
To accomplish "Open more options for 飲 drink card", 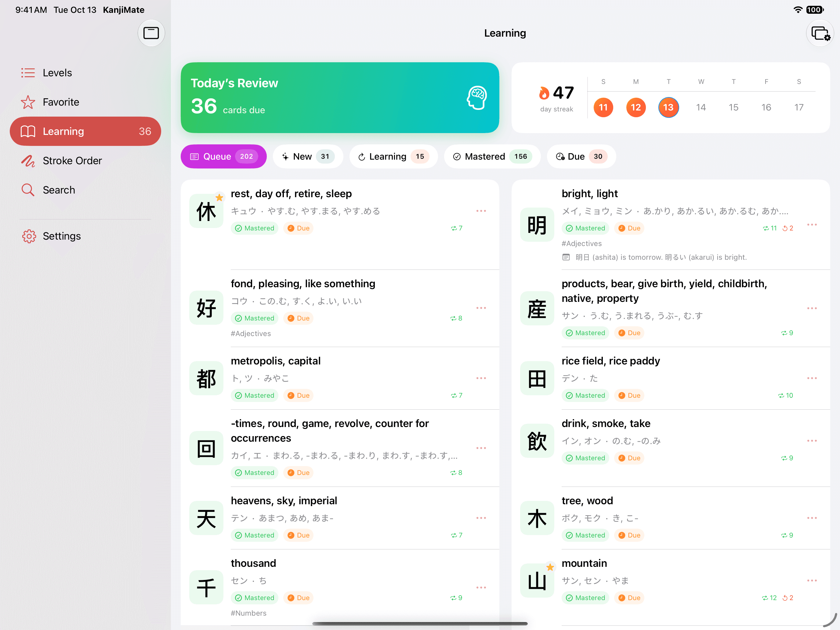I will coord(812,441).
